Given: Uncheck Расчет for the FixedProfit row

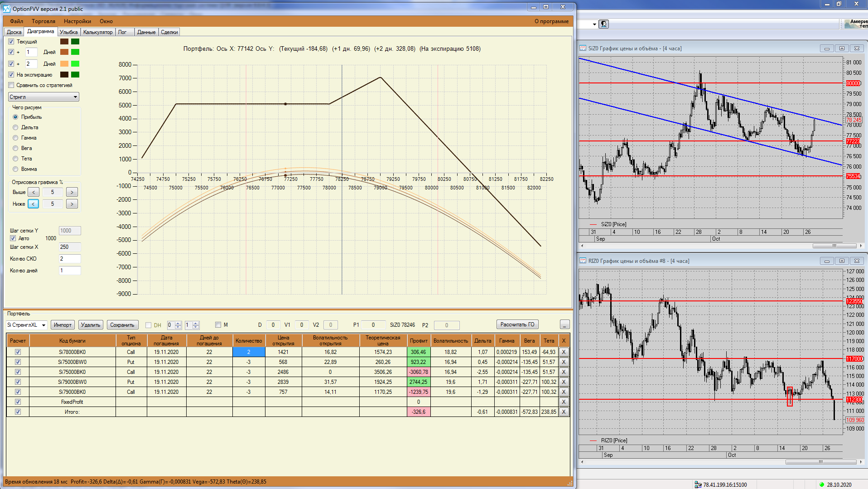Looking at the screenshot, I should (18, 402).
